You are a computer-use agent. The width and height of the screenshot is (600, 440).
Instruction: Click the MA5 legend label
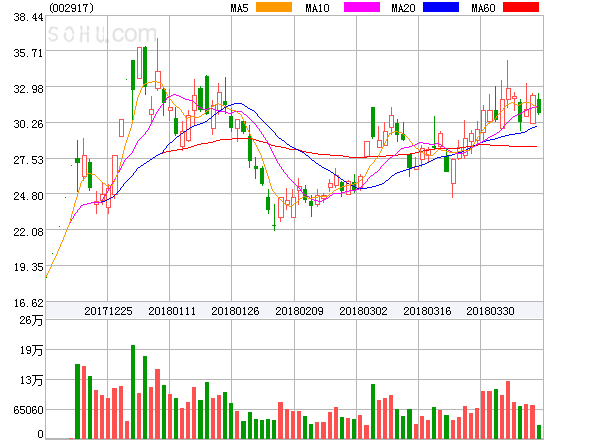(239, 8)
